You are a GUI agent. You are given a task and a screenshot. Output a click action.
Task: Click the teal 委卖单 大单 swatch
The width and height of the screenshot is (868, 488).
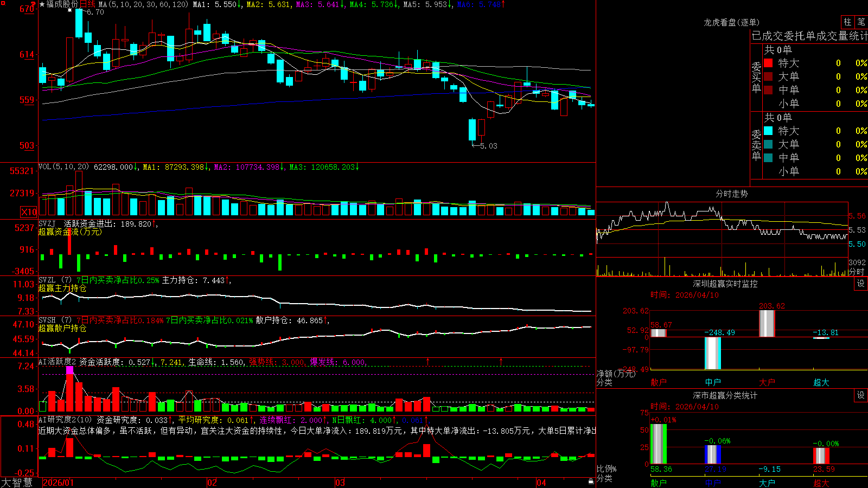pos(768,144)
